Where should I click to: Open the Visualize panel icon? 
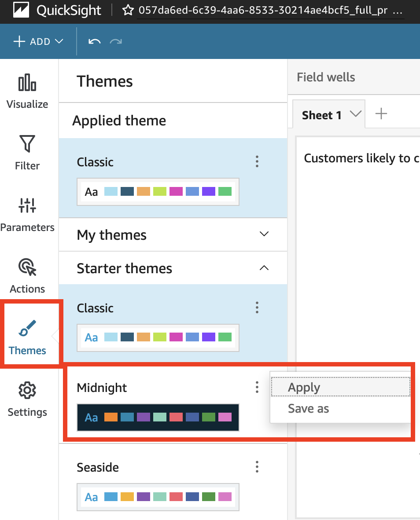click(27, 84)
